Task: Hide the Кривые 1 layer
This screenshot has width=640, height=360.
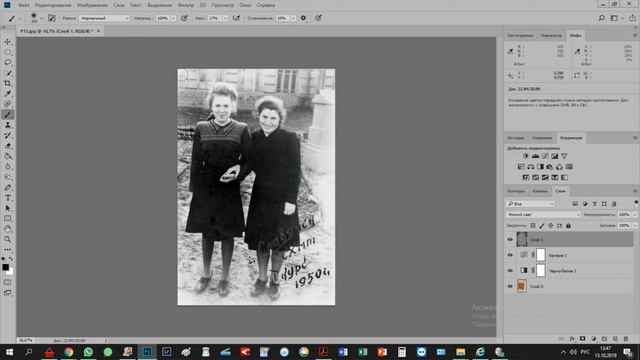Action: (x=510, y=255)
